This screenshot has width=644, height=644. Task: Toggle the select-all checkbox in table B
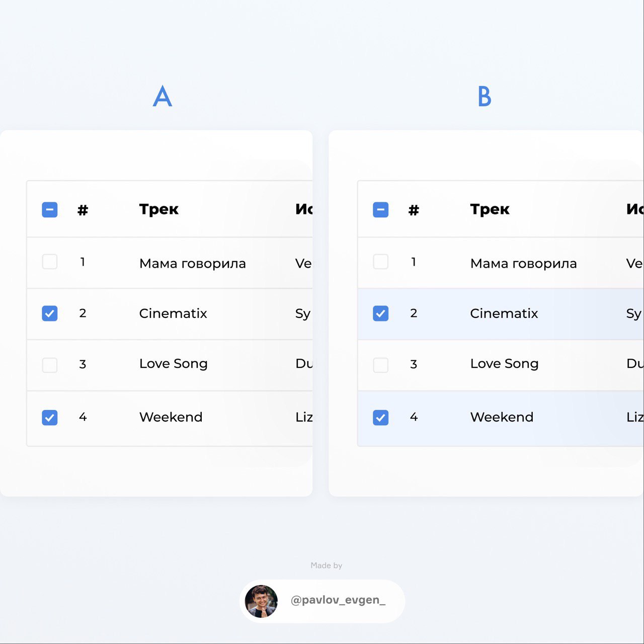(x=381, y=210)
